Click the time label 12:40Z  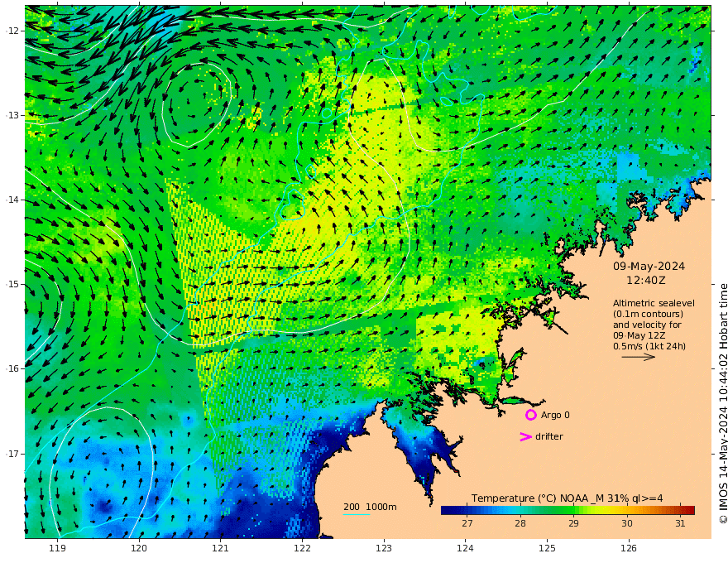tap(646, 281)
